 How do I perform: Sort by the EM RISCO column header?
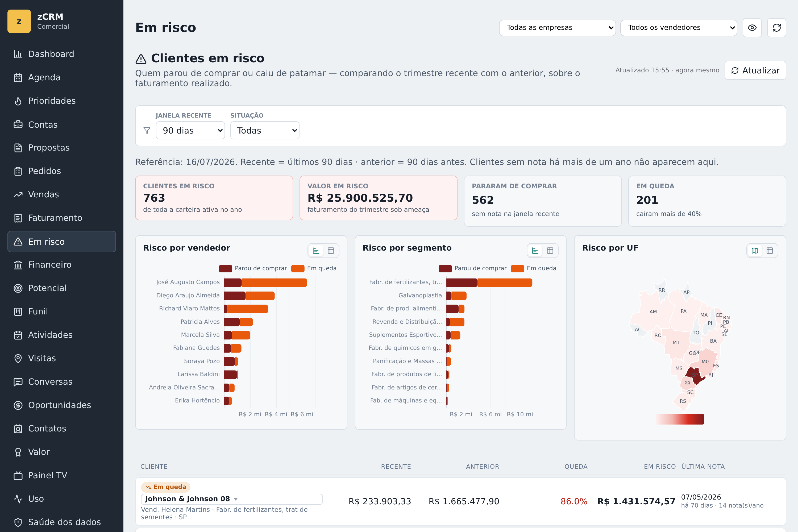click(x=660, y=467)
